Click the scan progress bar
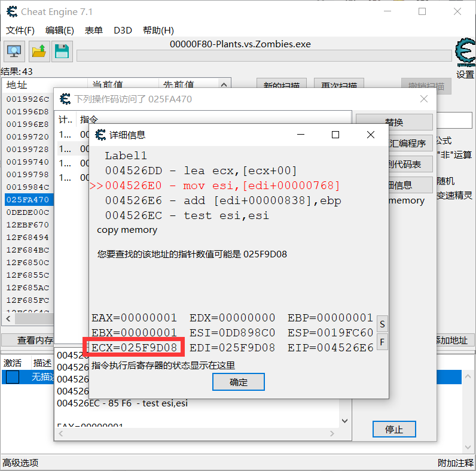476x471 pixels. (x=264, y=56)
